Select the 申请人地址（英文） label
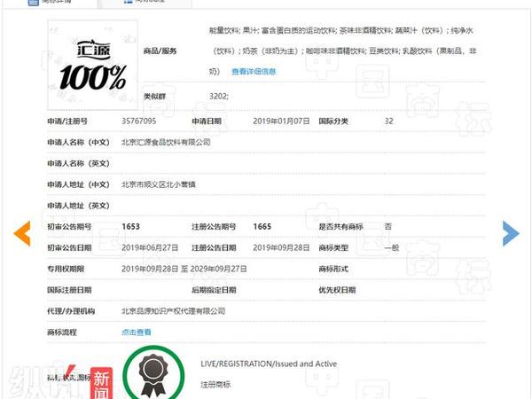Screen dimensions: 532x399 point(78,206)
